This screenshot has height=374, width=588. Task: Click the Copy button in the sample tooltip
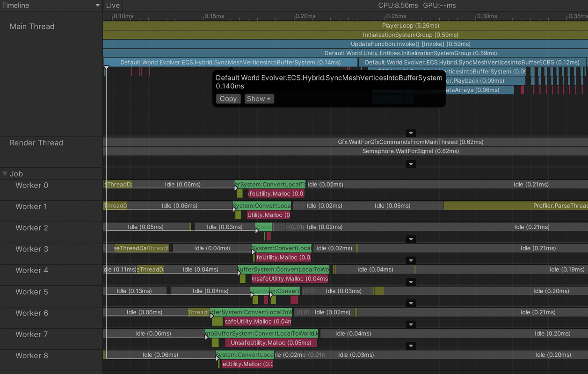pyautogui.click(x=228, y=99)
